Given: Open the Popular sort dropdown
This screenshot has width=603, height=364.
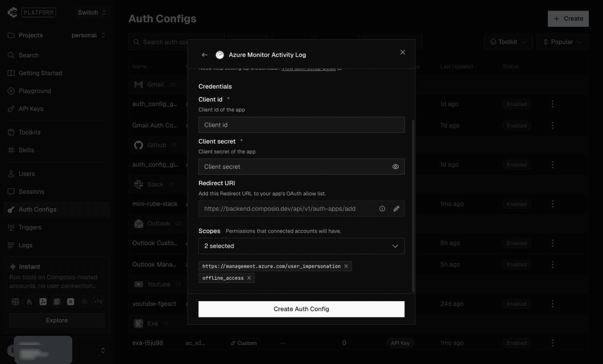Looking at the screenshot, I should (562, 42).
